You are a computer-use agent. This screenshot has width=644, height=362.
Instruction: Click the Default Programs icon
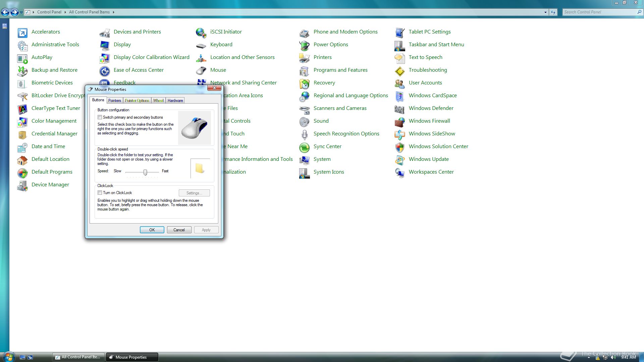click(x=22, y=173)
